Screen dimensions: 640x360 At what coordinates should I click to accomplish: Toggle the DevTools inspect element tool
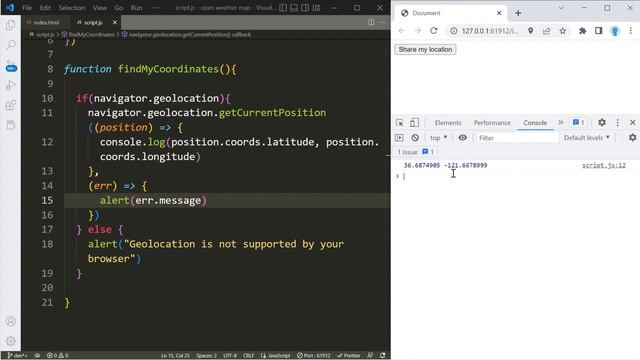point(400,122)
